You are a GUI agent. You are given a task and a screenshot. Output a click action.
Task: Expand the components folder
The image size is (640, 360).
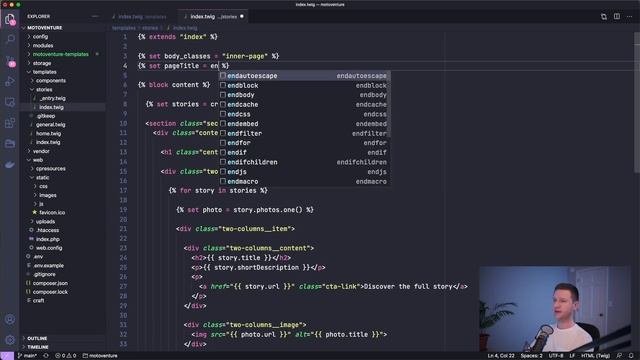51,81
